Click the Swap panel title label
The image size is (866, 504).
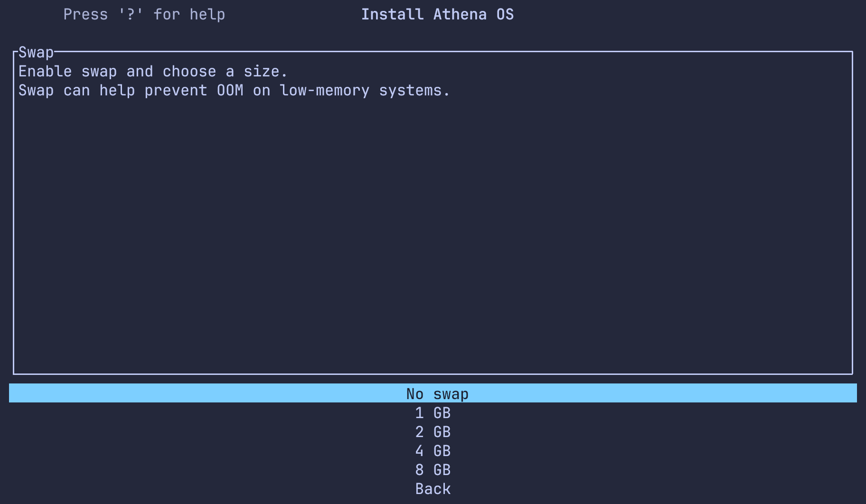(36, 52)
